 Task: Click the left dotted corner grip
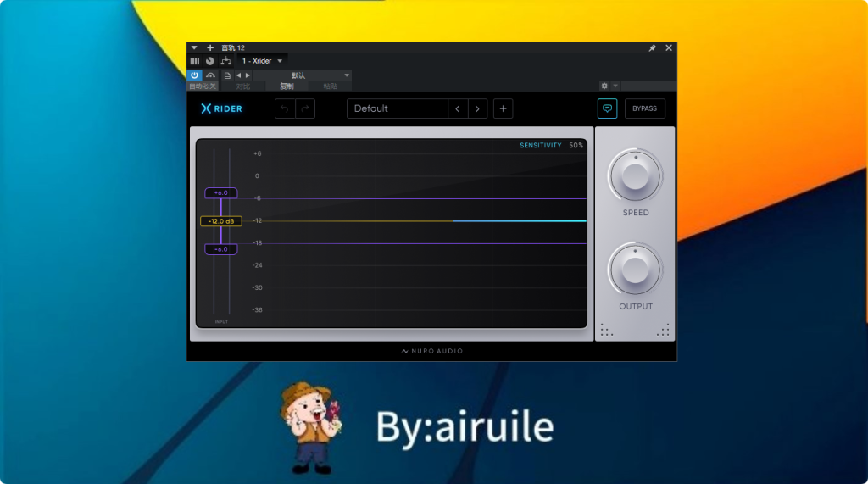pyautogui.click(x=607, y=330)
